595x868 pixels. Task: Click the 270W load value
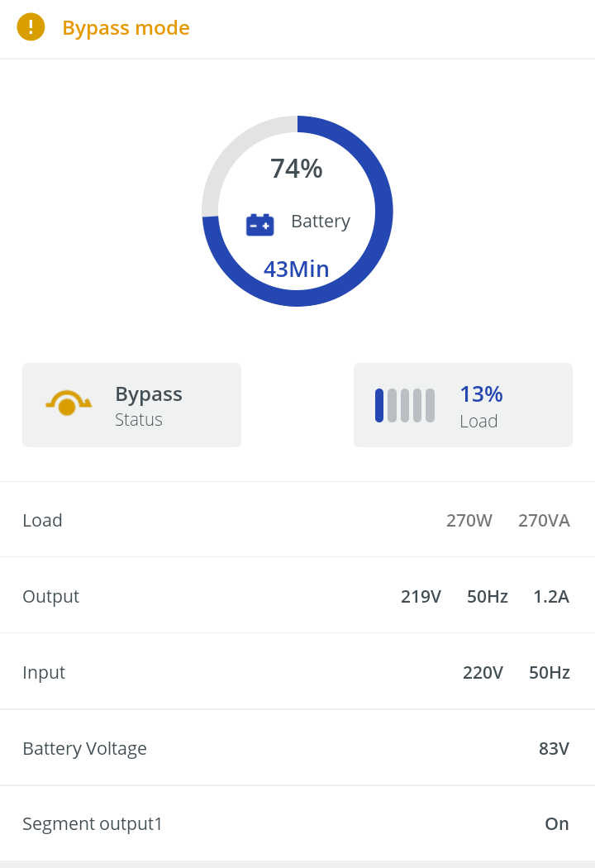click(x=469, y=520)
